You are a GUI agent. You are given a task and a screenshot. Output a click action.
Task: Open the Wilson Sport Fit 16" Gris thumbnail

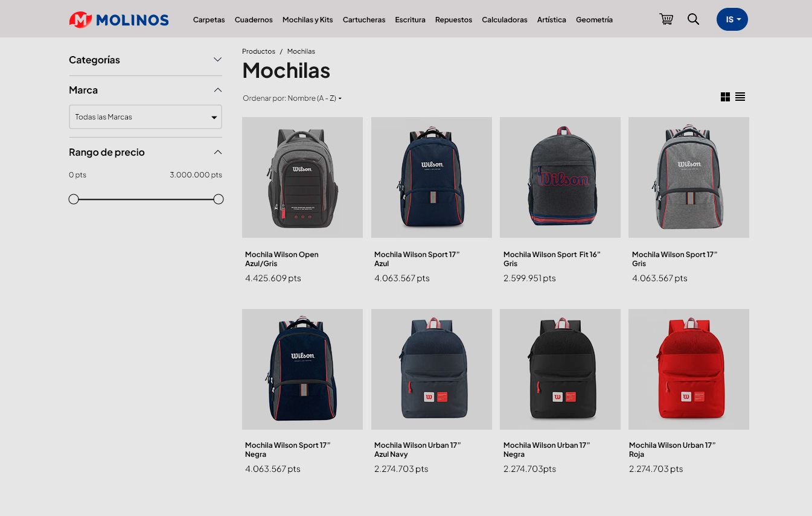coord(560,177)
